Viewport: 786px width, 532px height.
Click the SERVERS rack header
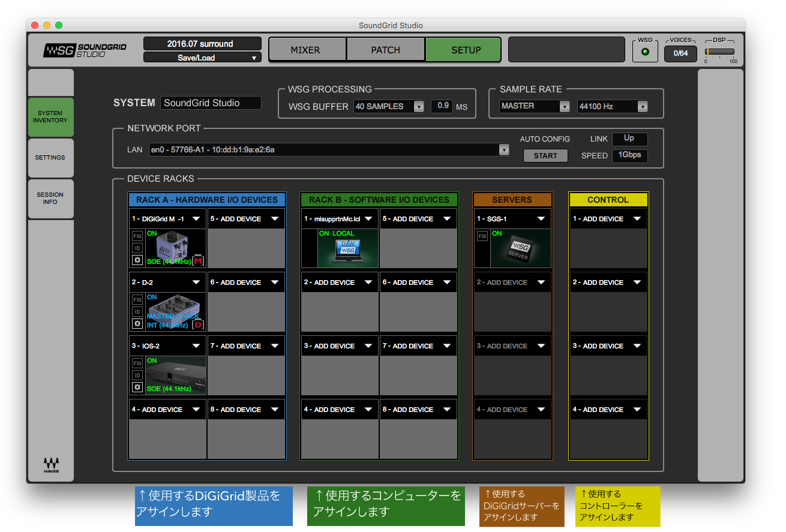pyautogui.click(x=512, y=200)
